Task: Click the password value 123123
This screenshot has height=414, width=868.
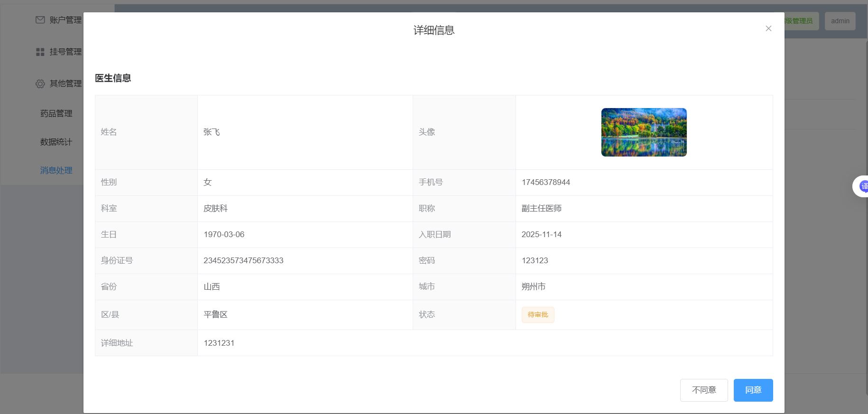Action: pyautogui.click(x=535, y=261)
